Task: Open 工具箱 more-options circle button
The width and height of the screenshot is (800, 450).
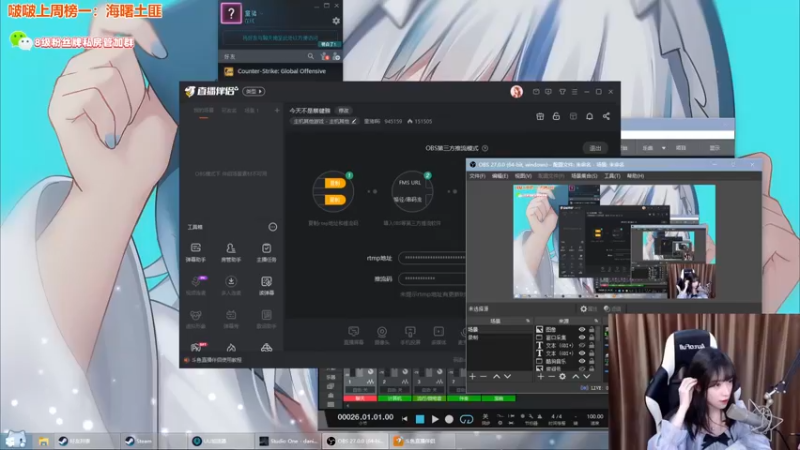Action: point(273,227)
